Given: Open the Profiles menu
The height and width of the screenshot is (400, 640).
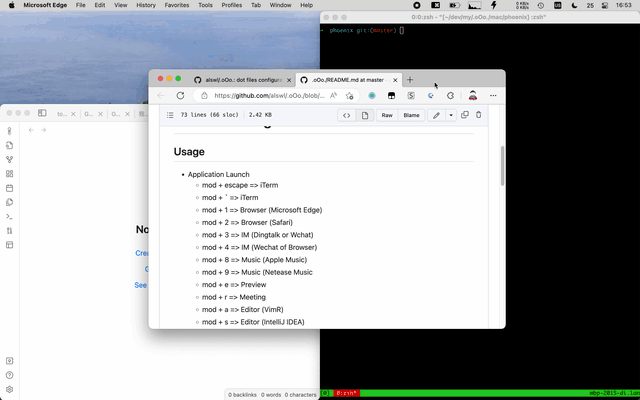Looking at the screenshot, I should (231, 5).
